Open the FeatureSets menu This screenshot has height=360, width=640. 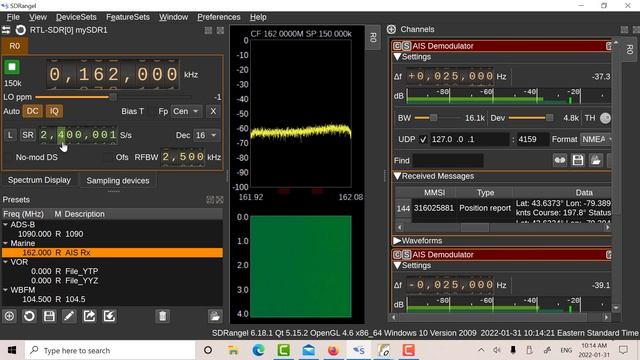pos(128,17)
